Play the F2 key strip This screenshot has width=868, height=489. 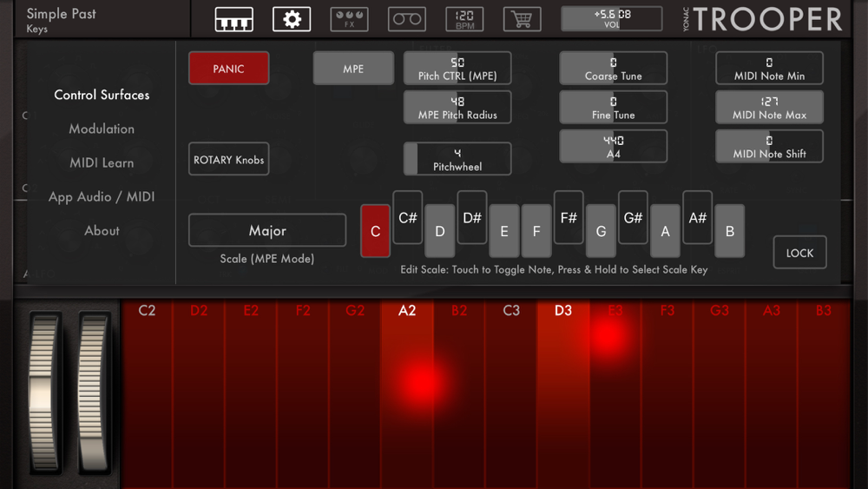click(303, 394)
